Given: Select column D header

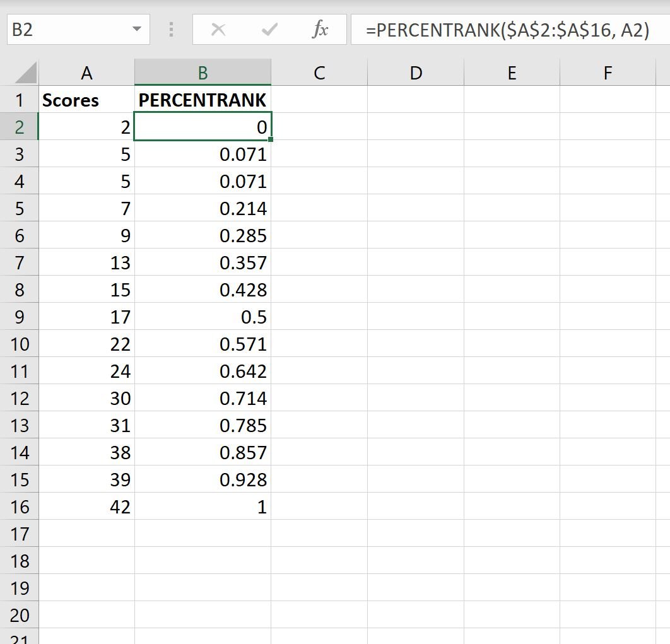Looking at the screenshot, I should tap(416, 72).
